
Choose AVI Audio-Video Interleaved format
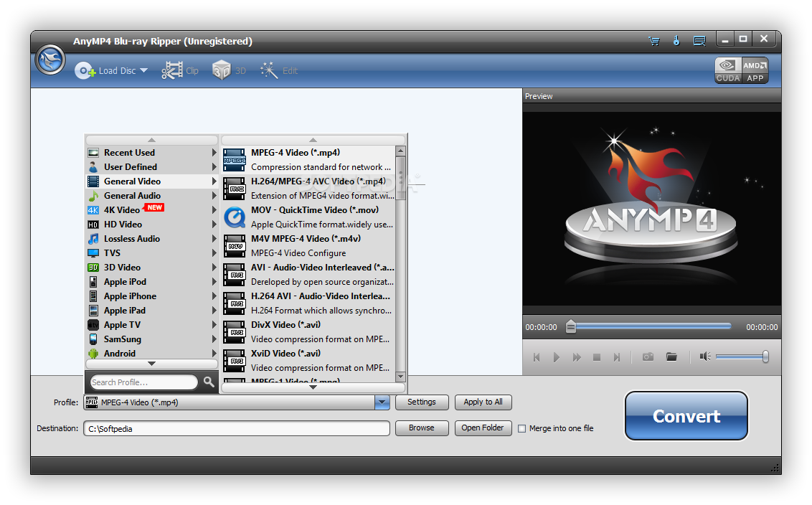point(308,275)
